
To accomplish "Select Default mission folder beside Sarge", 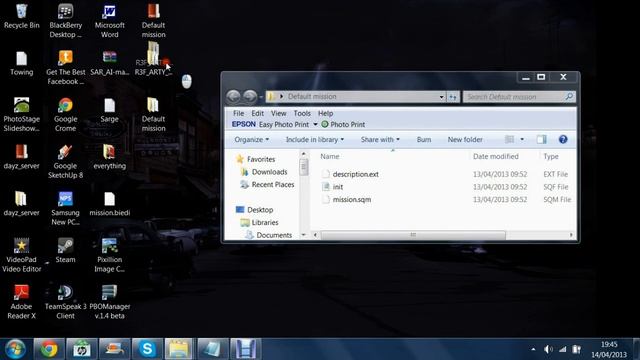I will (x=153, y=114).
